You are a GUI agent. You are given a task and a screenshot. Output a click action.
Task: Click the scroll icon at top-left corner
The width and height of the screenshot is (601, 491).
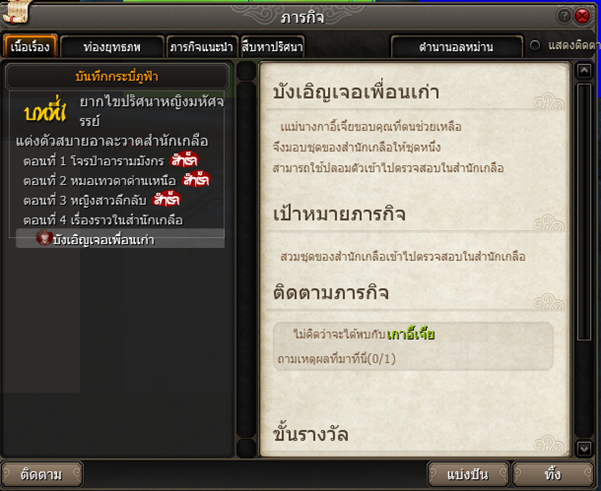[x=15, y=11]
